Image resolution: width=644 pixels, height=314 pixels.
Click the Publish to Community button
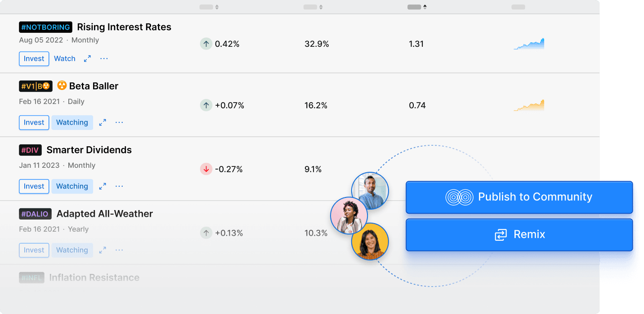(x=519, y=197)
